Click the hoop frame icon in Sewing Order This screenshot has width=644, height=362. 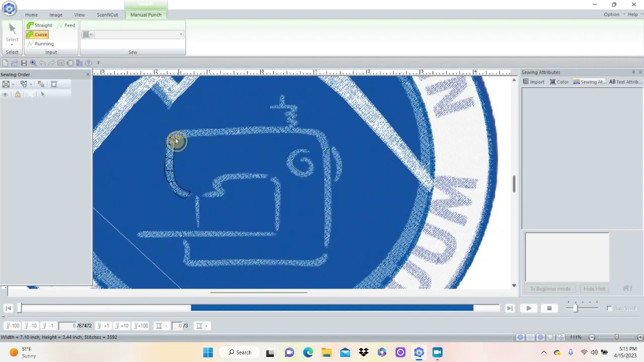[x=54, y=84]
